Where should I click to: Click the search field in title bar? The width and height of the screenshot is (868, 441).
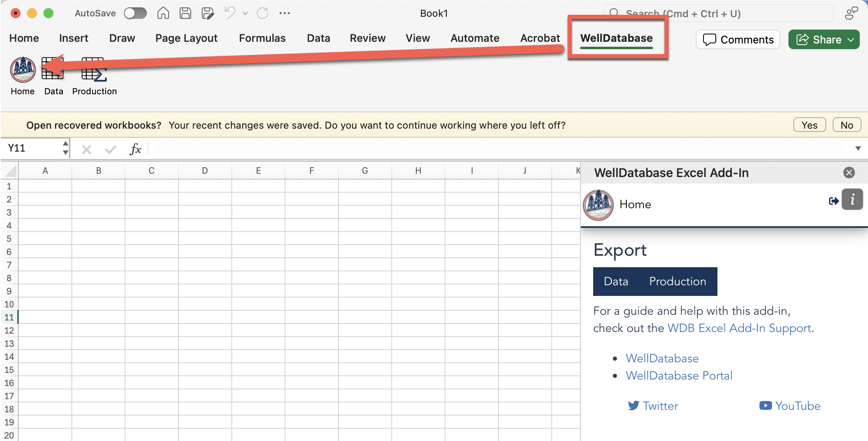[718, 14]
